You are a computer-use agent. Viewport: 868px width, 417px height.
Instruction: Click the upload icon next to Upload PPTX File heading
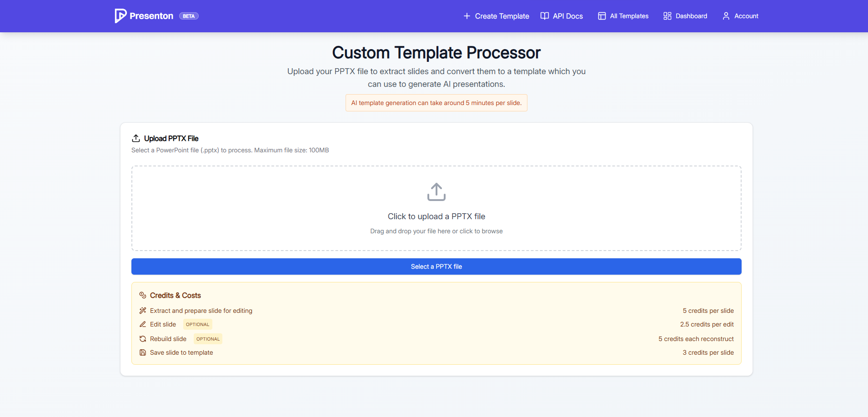tap(136, 138)
